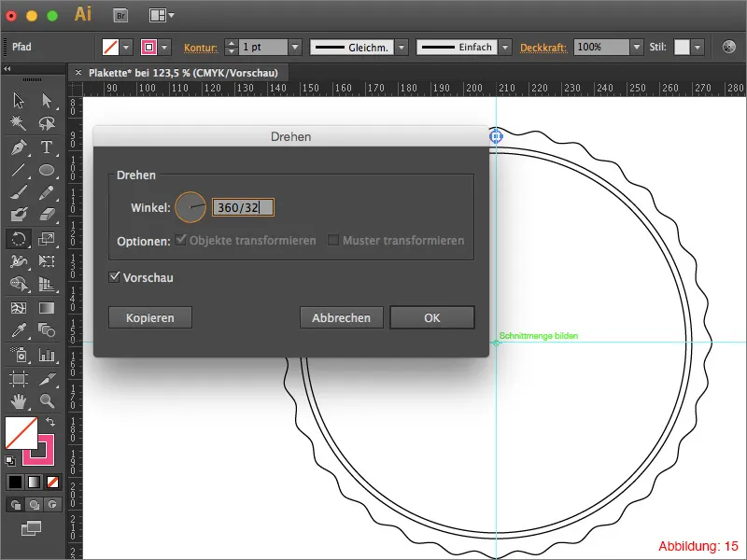Open the Einfach brush definition dropdown
The image size is (747, 560).
tap(505, 48)
